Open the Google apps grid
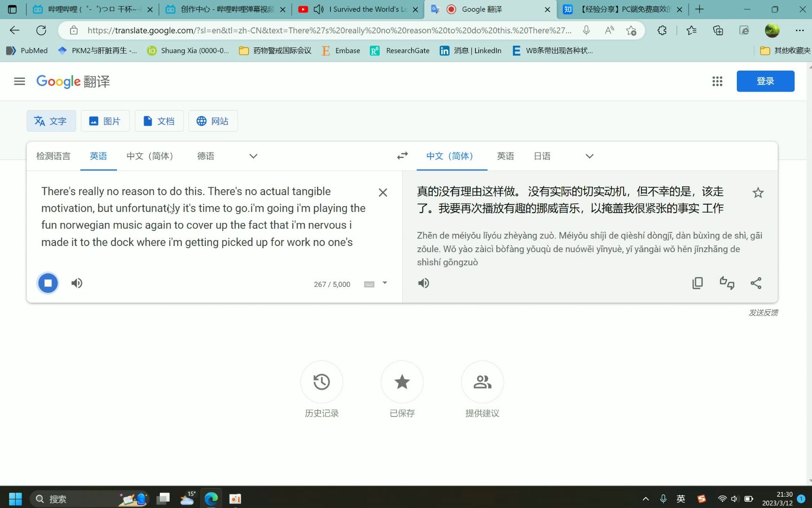 click(717, 81)
